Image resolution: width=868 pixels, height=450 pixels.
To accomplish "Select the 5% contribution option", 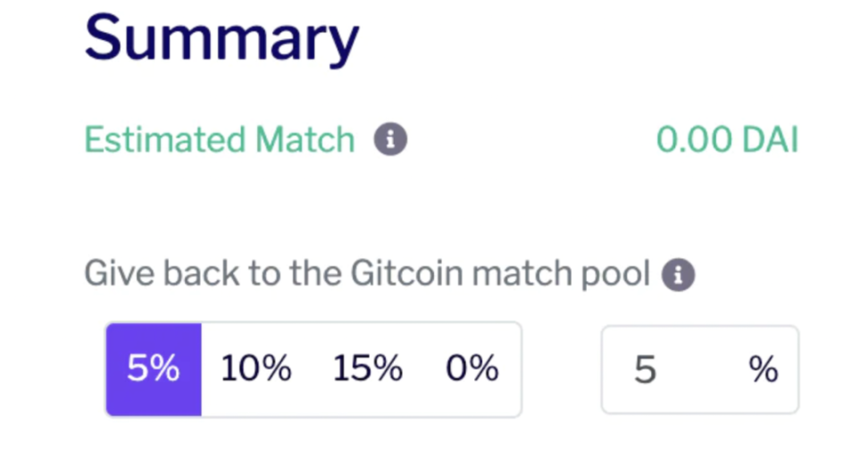I will 154,369.
